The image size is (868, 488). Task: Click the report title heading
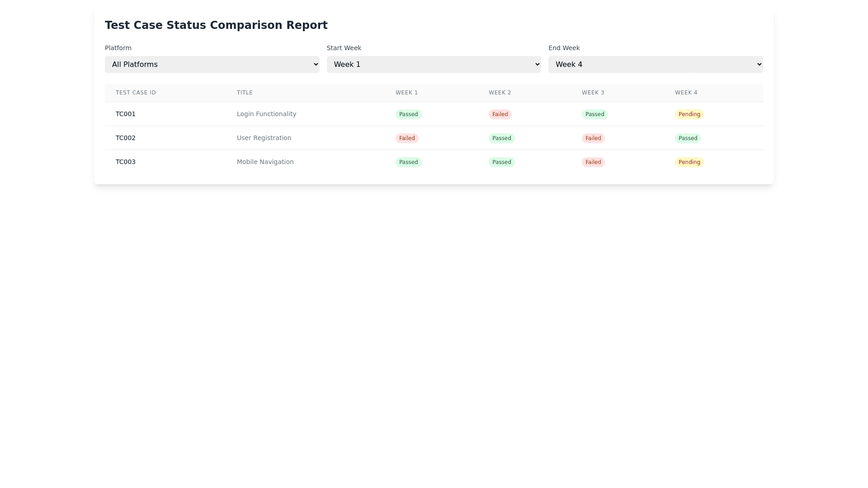click(x=216, y=25)
